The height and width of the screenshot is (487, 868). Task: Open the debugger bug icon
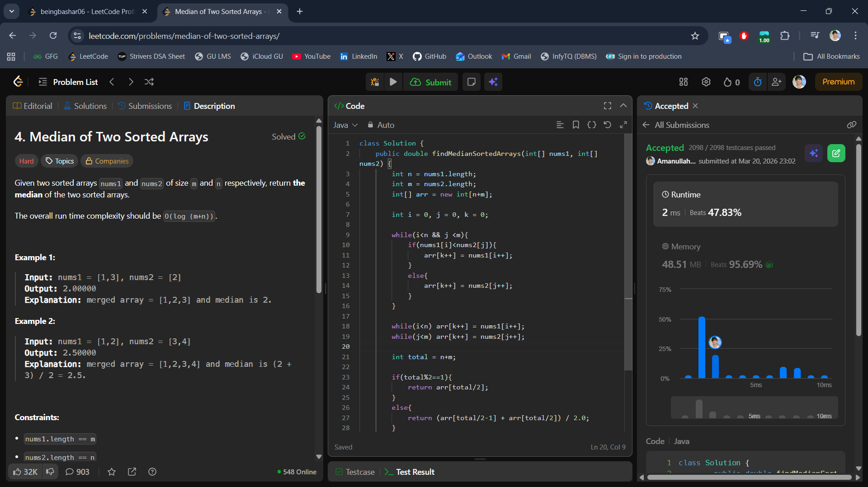(x=375, y=82)
